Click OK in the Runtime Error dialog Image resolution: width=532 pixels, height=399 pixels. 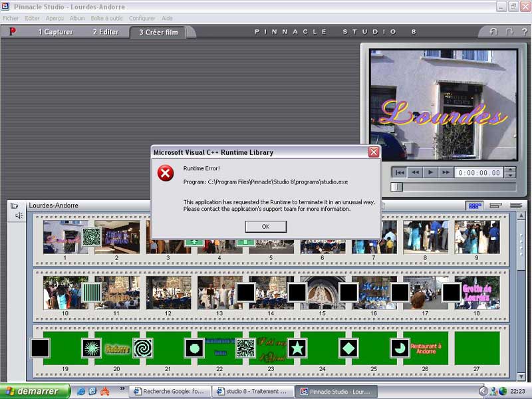pos(265,226)
